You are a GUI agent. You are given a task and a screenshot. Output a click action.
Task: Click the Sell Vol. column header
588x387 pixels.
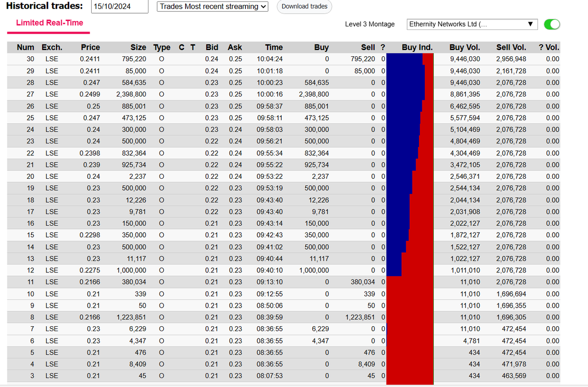click(511, 47)
